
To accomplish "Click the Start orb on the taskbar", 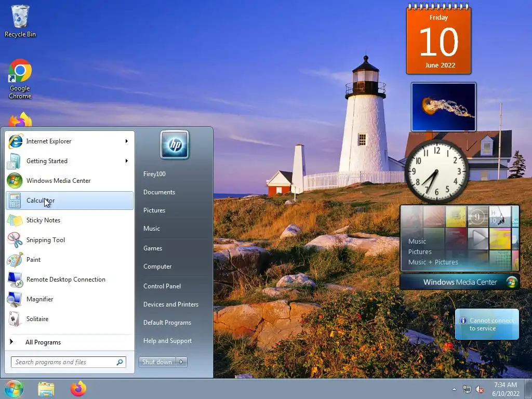I will pyautogui.click(x=14, y=389).
